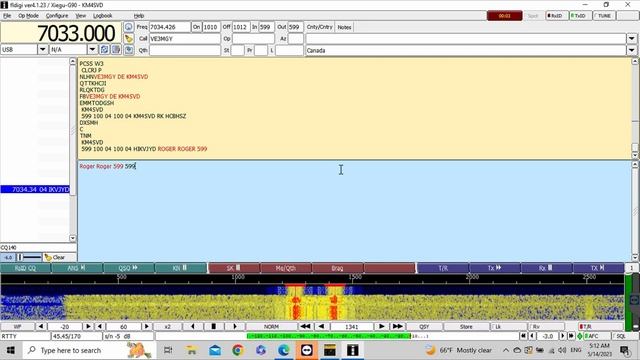
Task: Open Microsoft Edge from the taskbar
Action: (x=284, y=350)
